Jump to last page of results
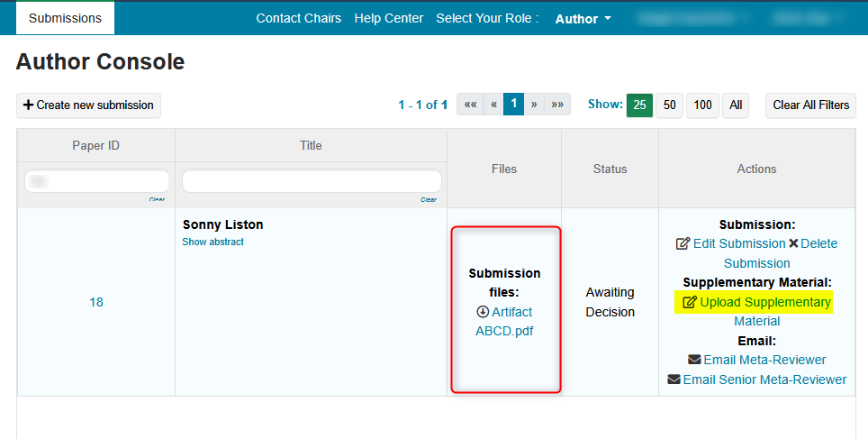 [x=558, y=105]
